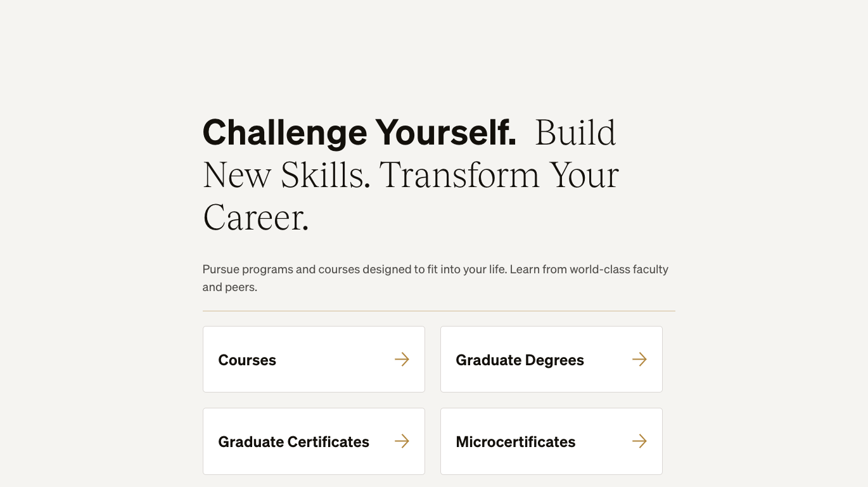Viewport: 868px width, 487px height.
Task: Click the word "Build" in the heading
Action: pos(575,133)
